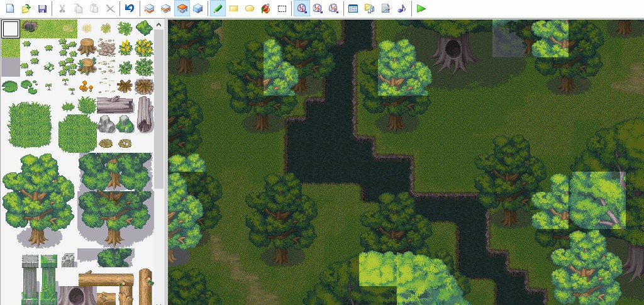Set map zoom to 1/1 scale
The image size is (644, 305).
(302, 8)
